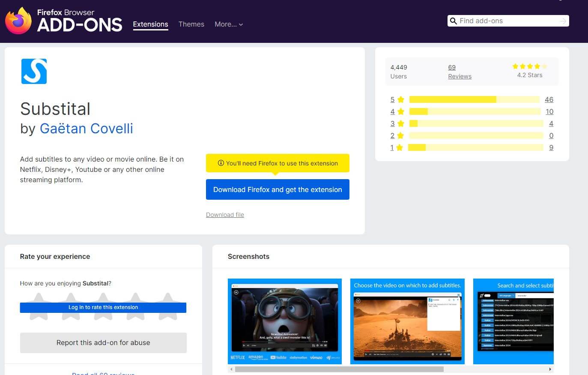Image resolution: width=588 pixels, height=375 pixels.
Task: Click the 'How are you enjoying Substital?' text
Action: click(x=66, y=283)
